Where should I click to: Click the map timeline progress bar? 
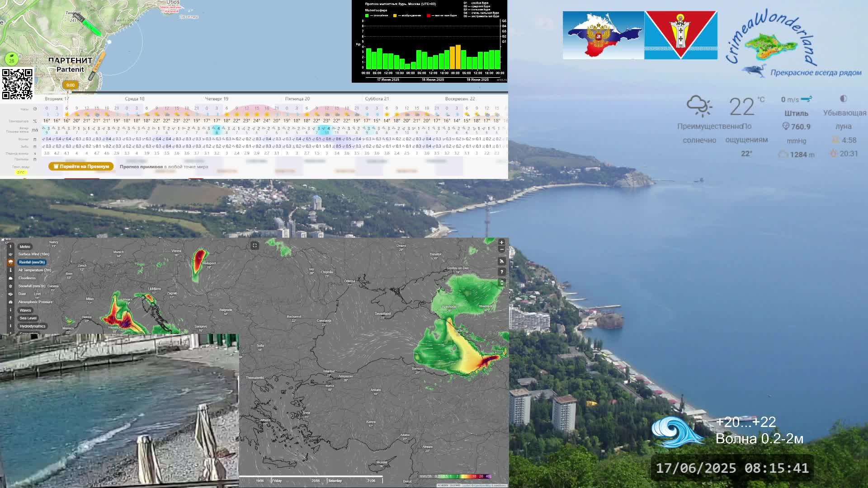pos(311,476)
